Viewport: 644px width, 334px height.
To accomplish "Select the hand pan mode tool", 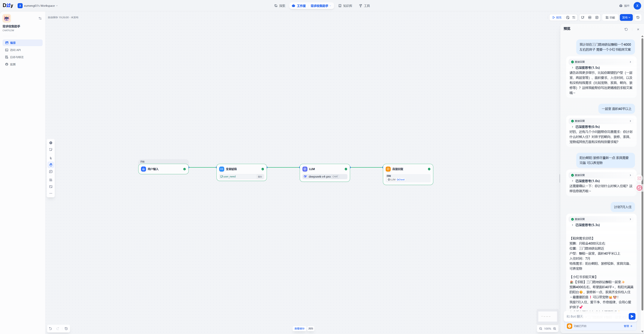I will pos(51,165).
